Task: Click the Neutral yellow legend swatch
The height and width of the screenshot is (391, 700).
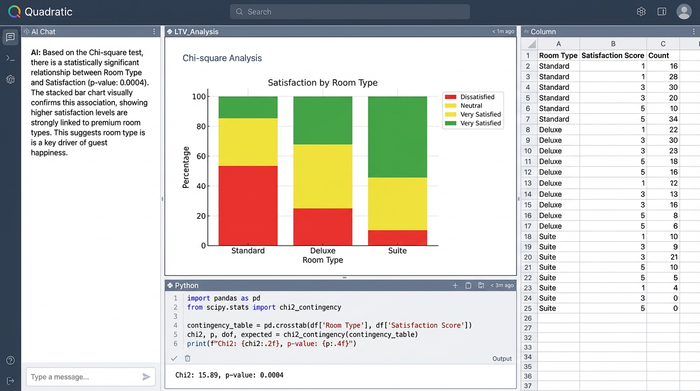Action: tap(450, 106)
